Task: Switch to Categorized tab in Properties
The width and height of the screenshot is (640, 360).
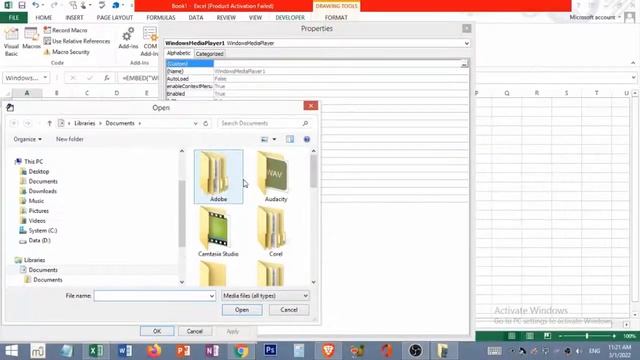Action: click(209, 54)
